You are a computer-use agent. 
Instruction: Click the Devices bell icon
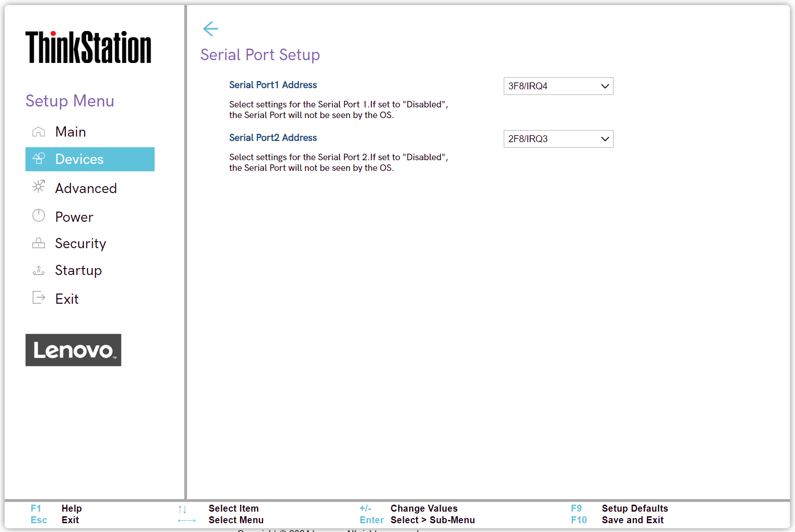tap(39, 159)
